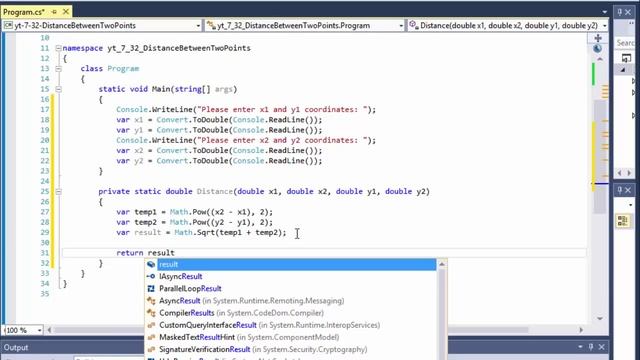640x360 pixels.
Task: Toggle auto-hide pin on upper right panel
Action: click(x=620, y=12)
